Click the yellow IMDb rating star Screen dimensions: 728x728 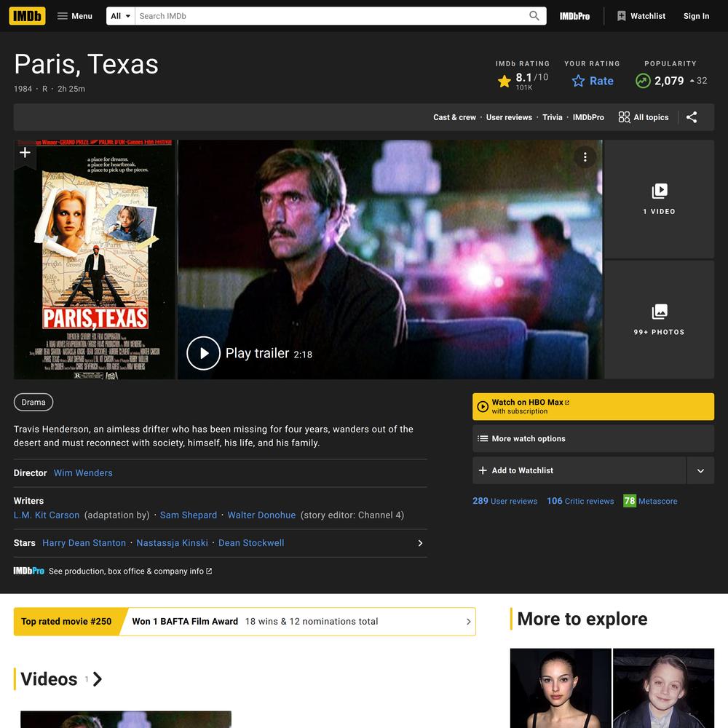(505, 82)
